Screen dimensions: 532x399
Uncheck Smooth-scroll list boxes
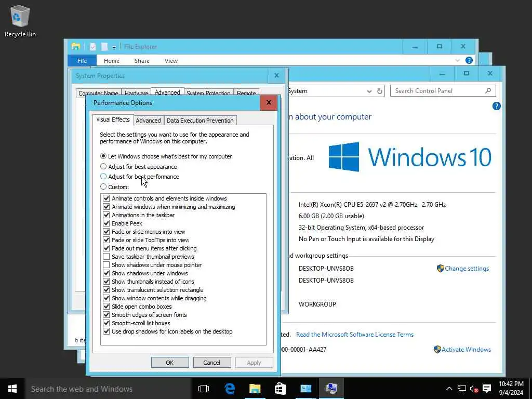106,323
